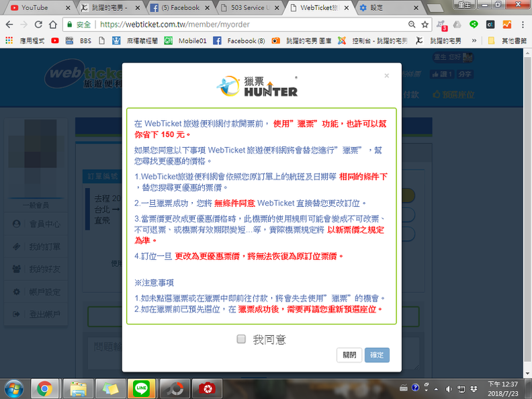Open the 應用程式 apps shortcut

25,41
